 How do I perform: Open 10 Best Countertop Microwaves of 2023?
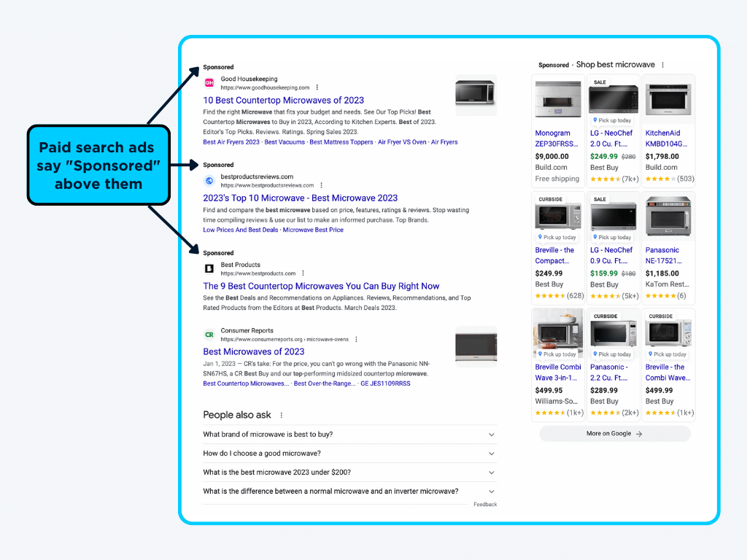point(284,101)
